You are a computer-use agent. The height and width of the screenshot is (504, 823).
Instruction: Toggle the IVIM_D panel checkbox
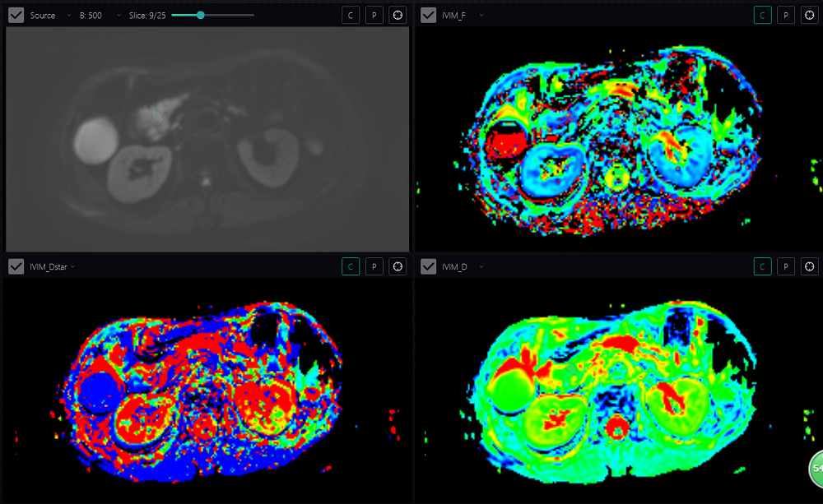(x=428, y=266)
